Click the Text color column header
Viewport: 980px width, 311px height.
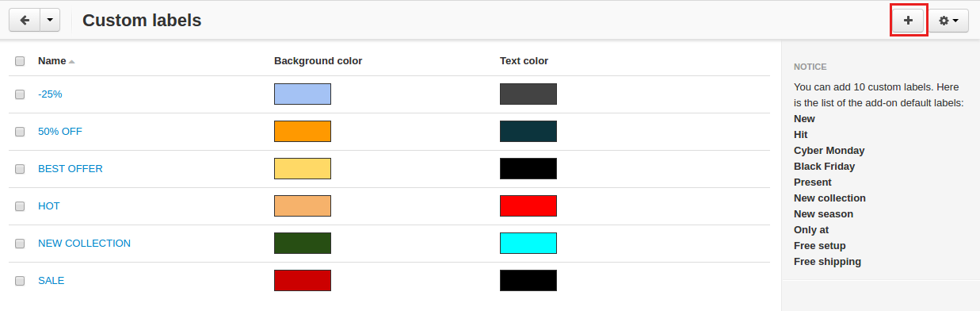click(524, 61)
